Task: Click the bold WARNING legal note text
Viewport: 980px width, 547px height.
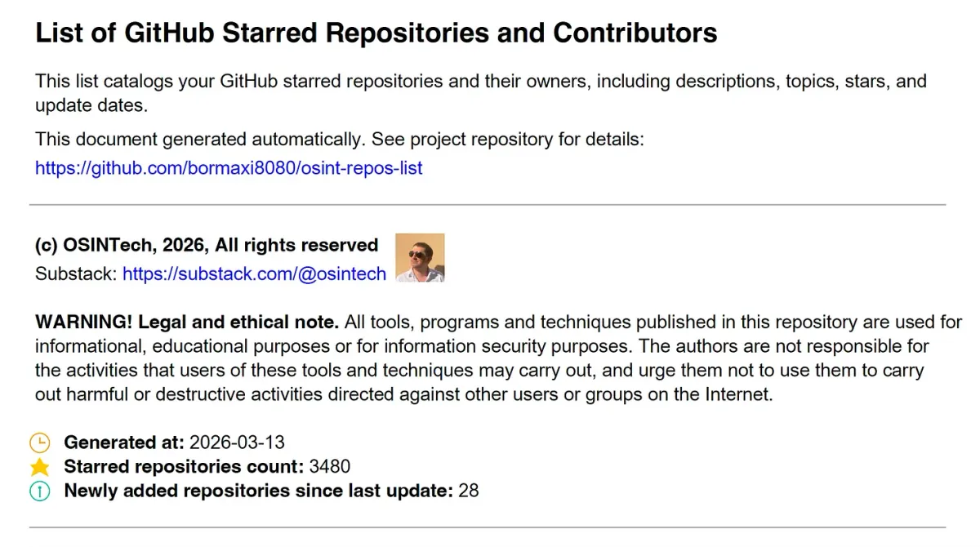Action: tap(187, 322)
